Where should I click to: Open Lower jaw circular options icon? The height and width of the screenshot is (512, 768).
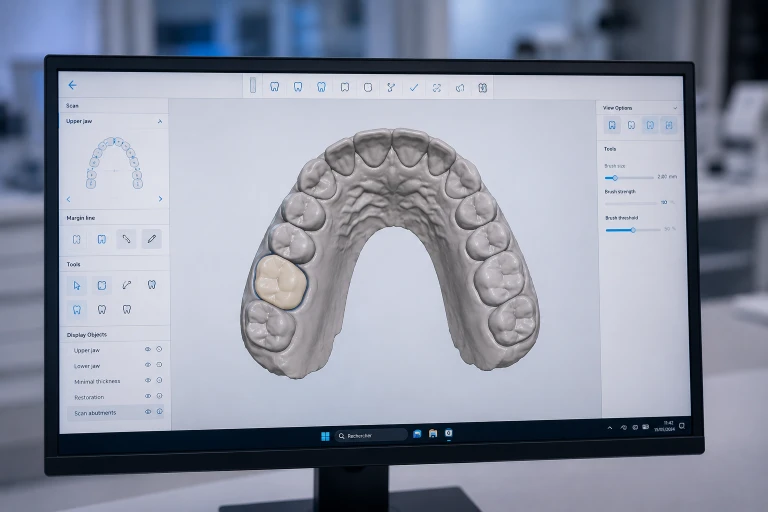pyautogui.click(x=159, y=365)
